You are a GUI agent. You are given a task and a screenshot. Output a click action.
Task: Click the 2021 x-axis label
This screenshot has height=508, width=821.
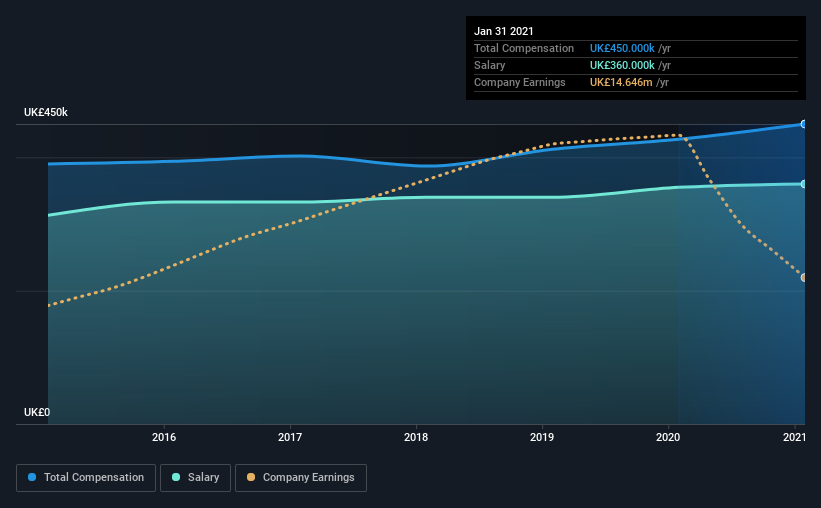794,437
